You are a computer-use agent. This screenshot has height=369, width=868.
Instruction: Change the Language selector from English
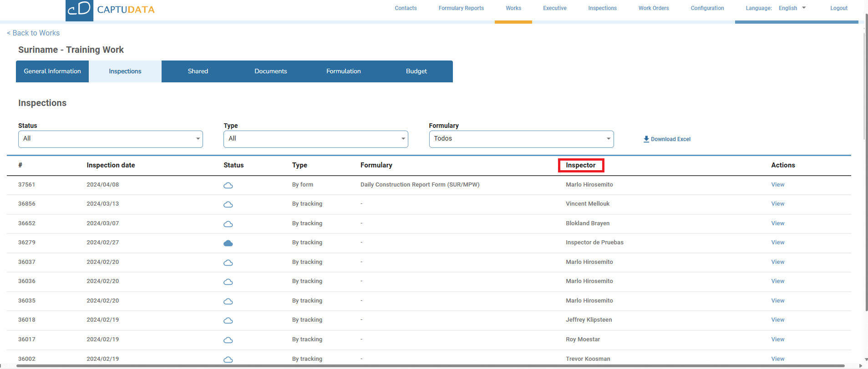792,8
